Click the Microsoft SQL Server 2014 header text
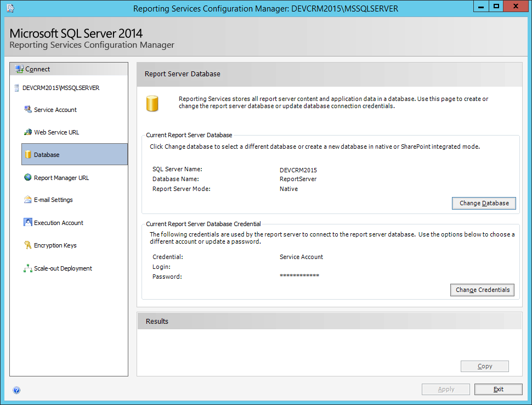Image resolution: width=532 pixels, height=405 pixels. tap(76, 33)
